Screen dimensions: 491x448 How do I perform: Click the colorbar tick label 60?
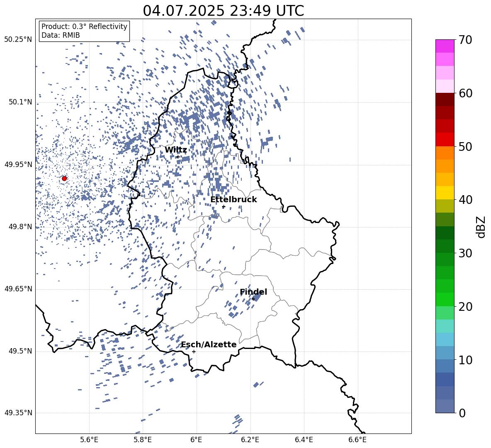pyautogui.click(x=466, y=93)
